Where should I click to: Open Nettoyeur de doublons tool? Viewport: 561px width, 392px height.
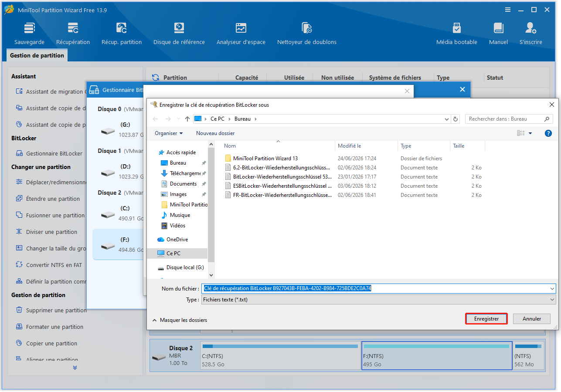[x=307, y=34]
